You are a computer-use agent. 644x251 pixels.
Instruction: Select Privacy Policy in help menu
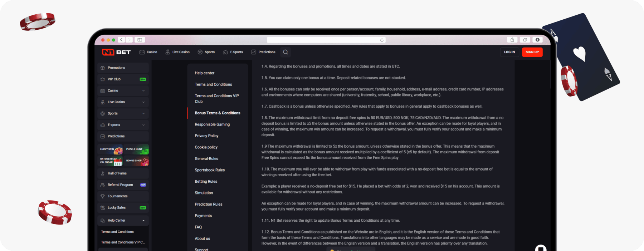tap(206, 136)
